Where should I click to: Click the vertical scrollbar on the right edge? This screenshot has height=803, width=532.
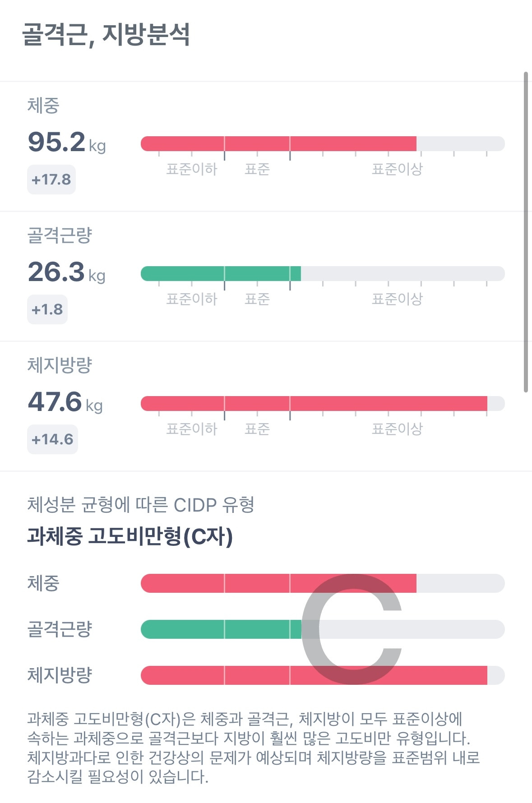pyautogui.click(x=526, y=232)
